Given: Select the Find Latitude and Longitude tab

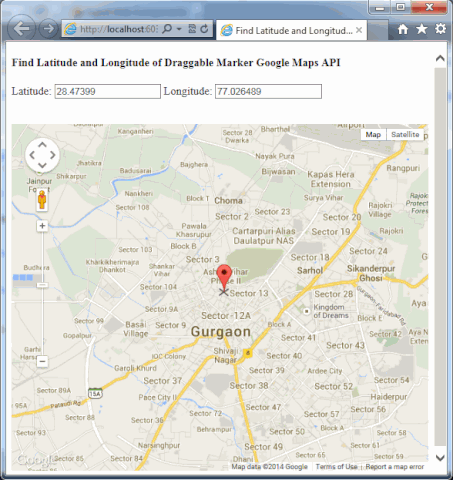Looking at the screenshot, I should [x=291, y=31].
